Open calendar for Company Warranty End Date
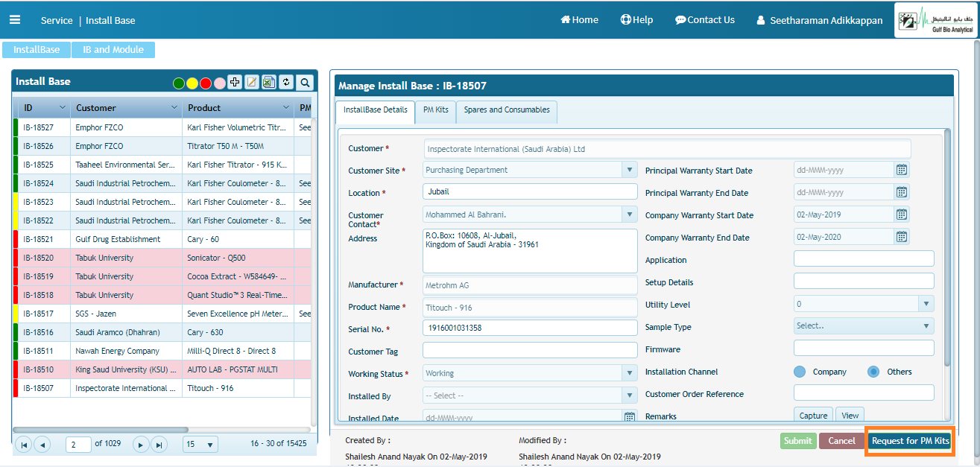This screenshot has height=467, width=980. pyautogui.click(x=902, y=237)
